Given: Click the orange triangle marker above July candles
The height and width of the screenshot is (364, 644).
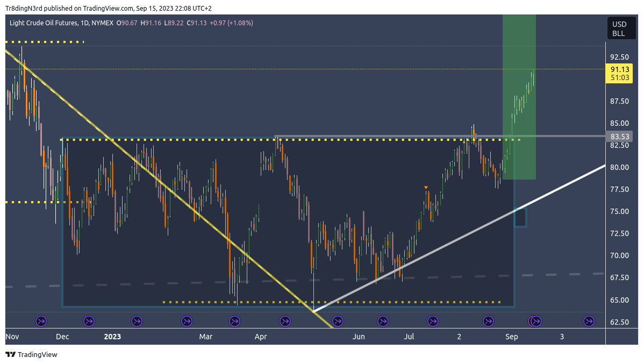Looking at the screenshot, I should [426, 188].
